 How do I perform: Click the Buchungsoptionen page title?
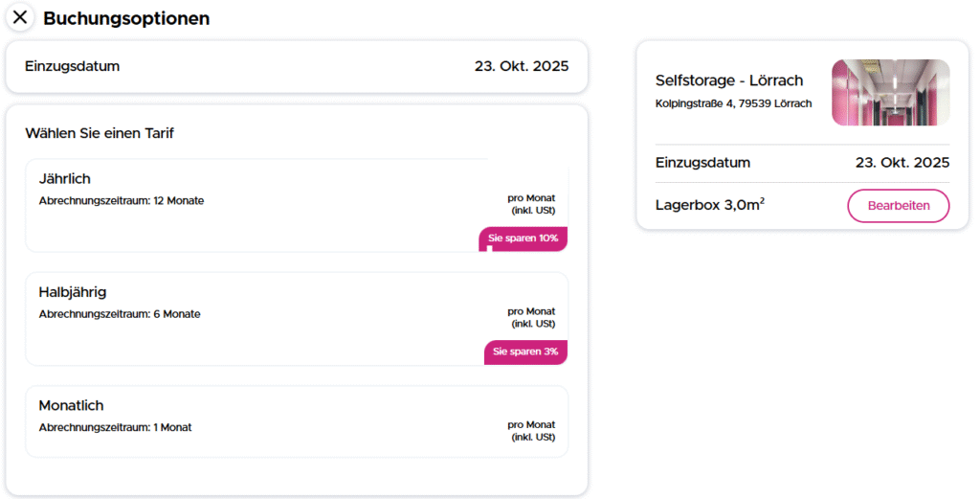pyautogui.click(x=126, y=18)
